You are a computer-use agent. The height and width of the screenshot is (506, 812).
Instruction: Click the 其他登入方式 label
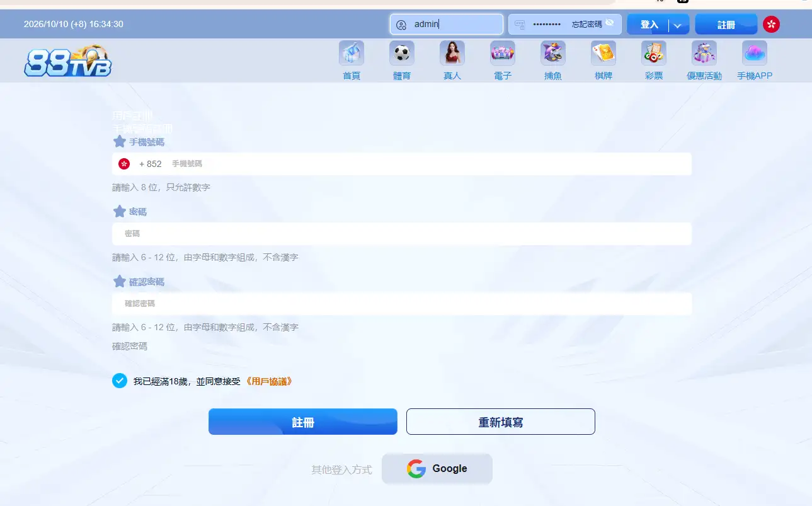(341, 469)
